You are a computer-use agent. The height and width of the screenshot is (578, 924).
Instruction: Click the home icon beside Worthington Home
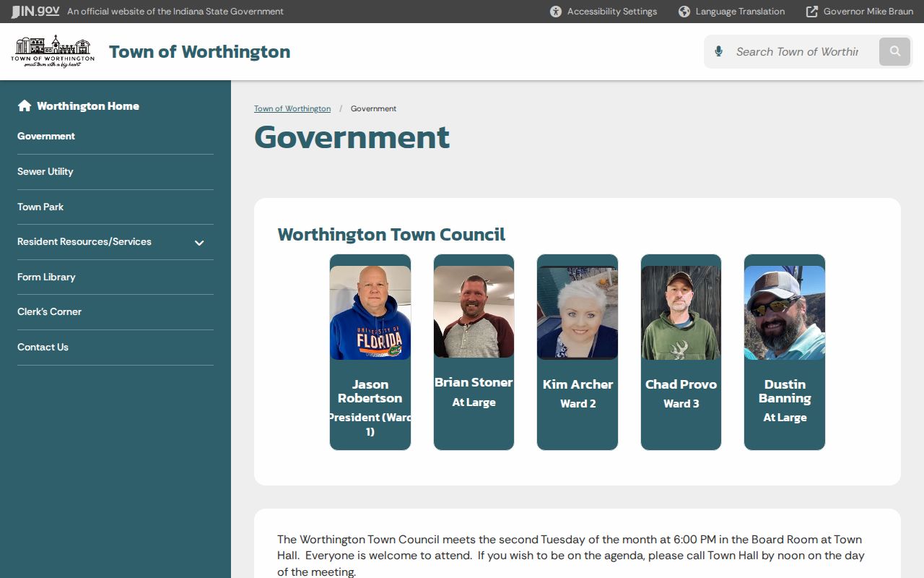tap(25, 105)
